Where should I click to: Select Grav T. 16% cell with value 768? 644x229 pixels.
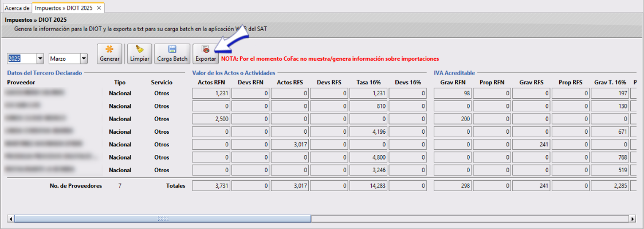pos(610,157)
